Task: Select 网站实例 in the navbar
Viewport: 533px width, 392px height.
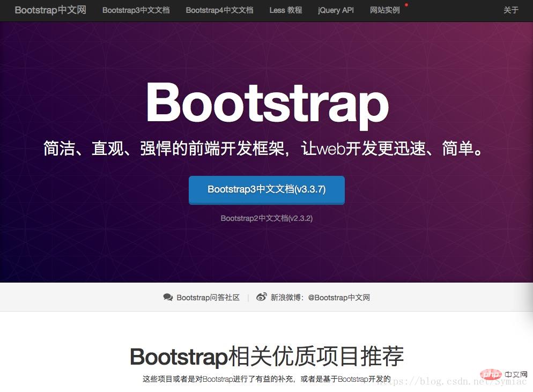Action: click(x=385, y=10)
